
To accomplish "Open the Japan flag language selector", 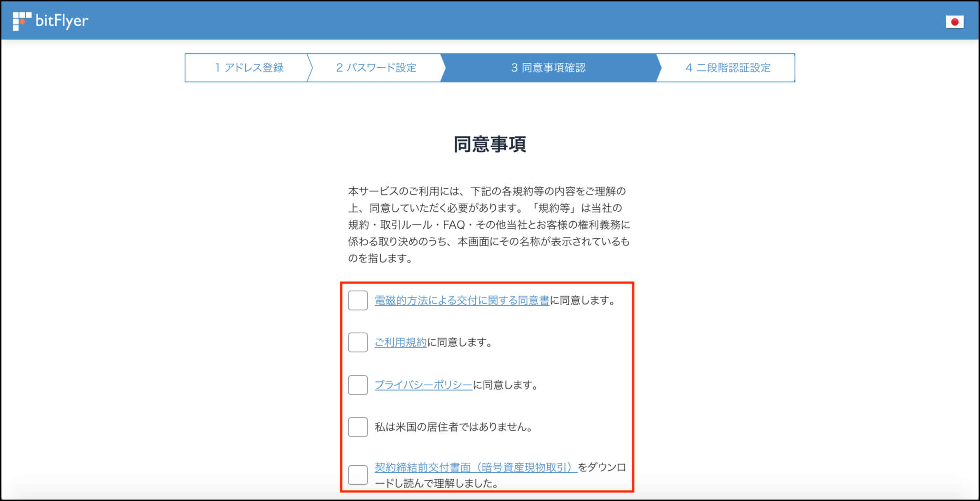I will [x=955, y=22].
